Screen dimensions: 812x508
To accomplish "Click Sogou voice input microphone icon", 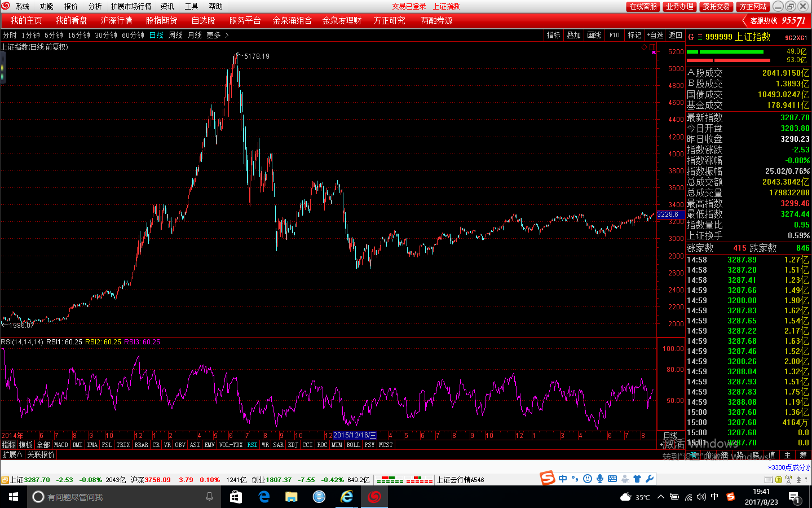I will click(600, 479).
